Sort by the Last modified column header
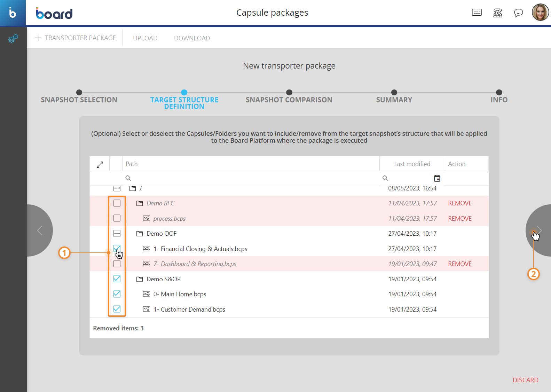 coord(412,164)
